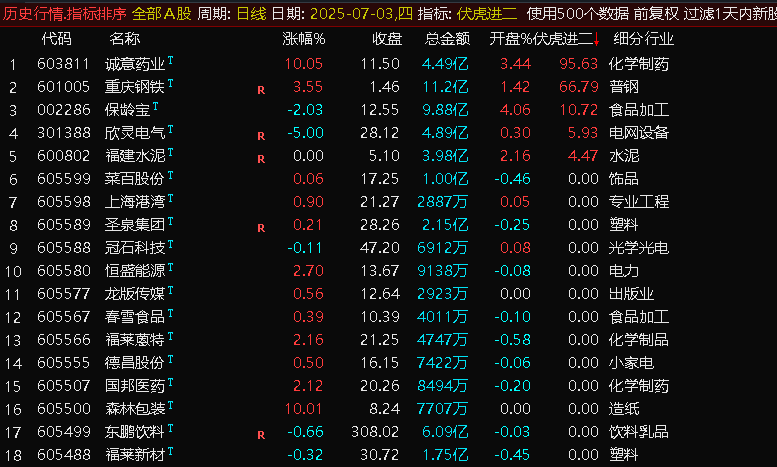Click the red sort arrow on 伏虎进二 column

(597, 40)
